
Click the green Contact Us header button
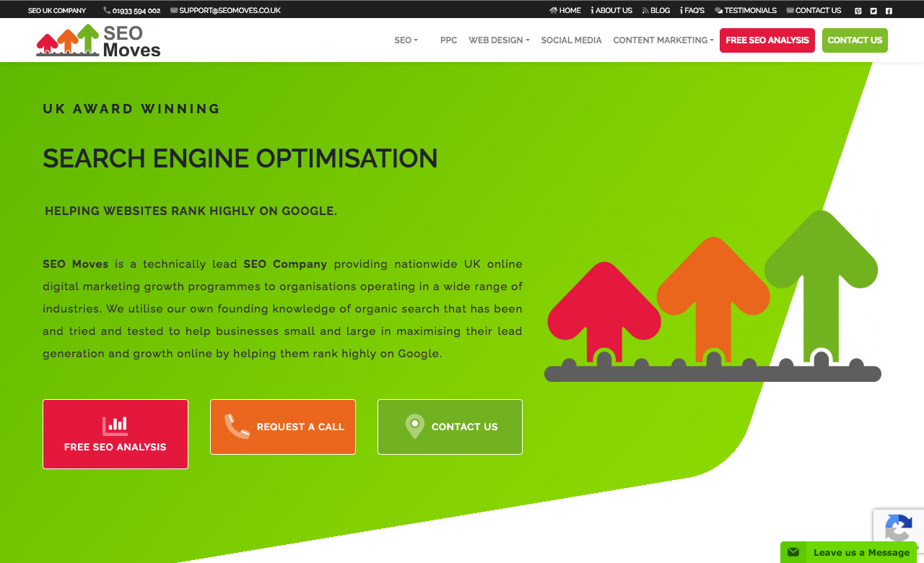(855, 40)
